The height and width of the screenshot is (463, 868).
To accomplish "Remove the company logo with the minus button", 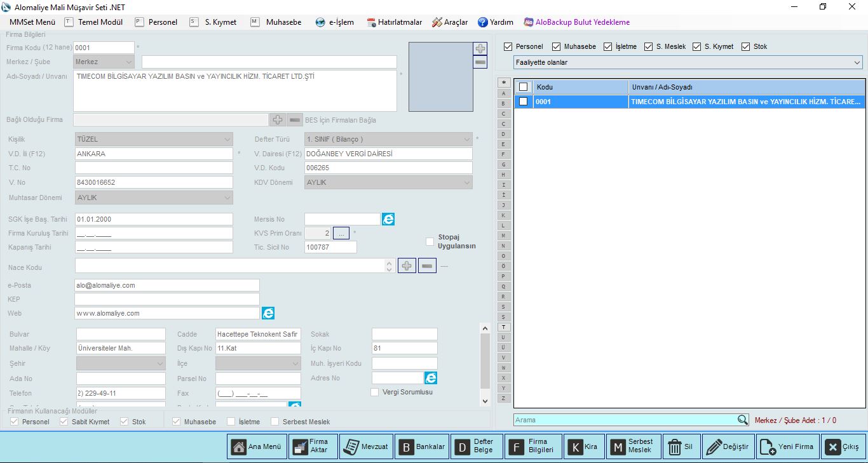I will click(x=480, y=62).
